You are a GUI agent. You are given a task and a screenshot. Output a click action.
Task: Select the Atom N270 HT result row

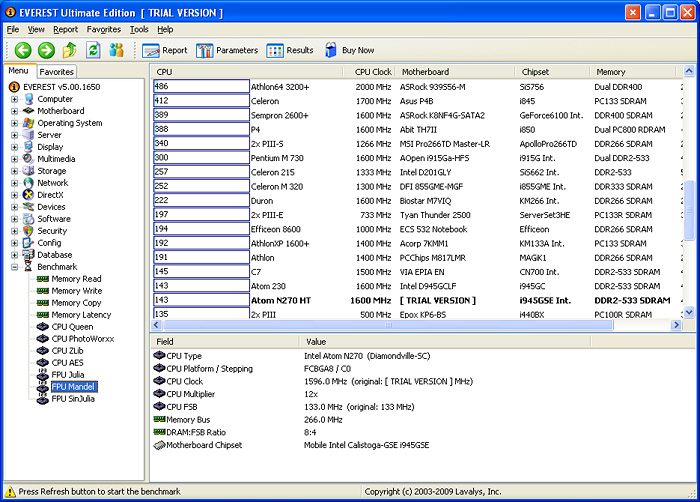pyautogui.click(x=417, y=301)
